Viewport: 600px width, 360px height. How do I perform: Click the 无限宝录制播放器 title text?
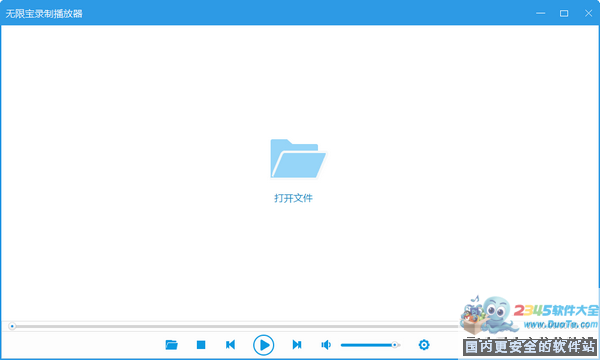(44, 14)
